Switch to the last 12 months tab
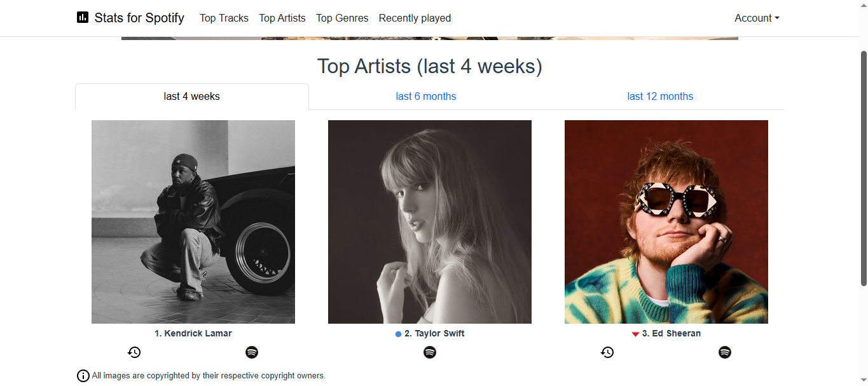The image size is (868, 386). point(660,96)
